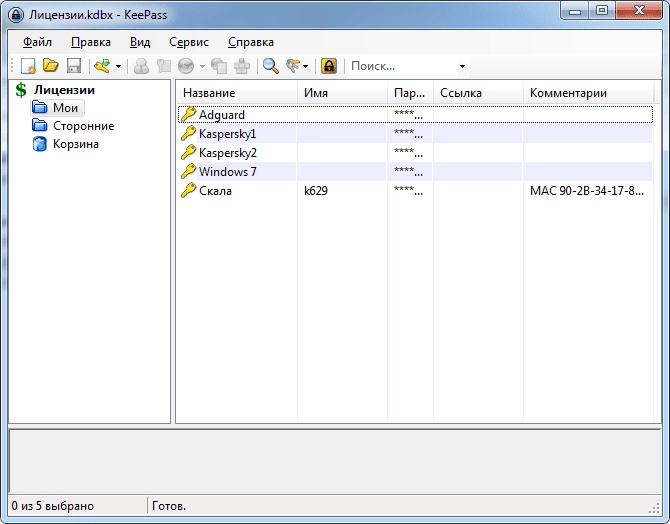This screenshot has width=670, height=524.
Task: Click the dollar icon beside Лицензии
Action: pyautogui.click(x=21, y=90)
